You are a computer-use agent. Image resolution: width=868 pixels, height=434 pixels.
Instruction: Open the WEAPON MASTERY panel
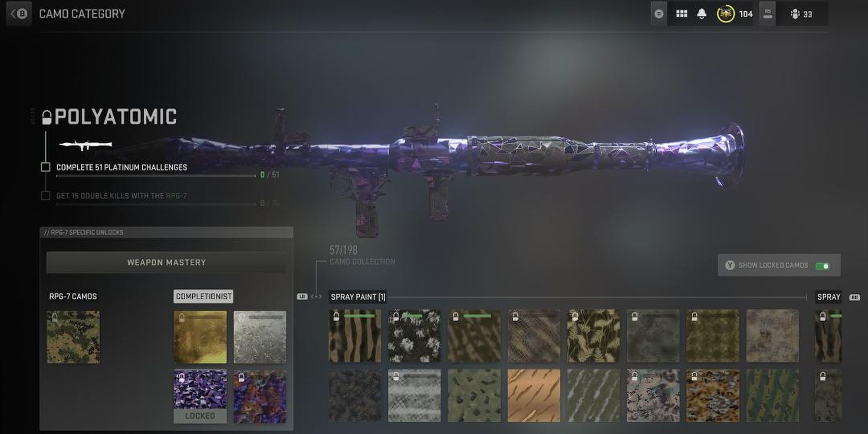(x=166, y=262)
